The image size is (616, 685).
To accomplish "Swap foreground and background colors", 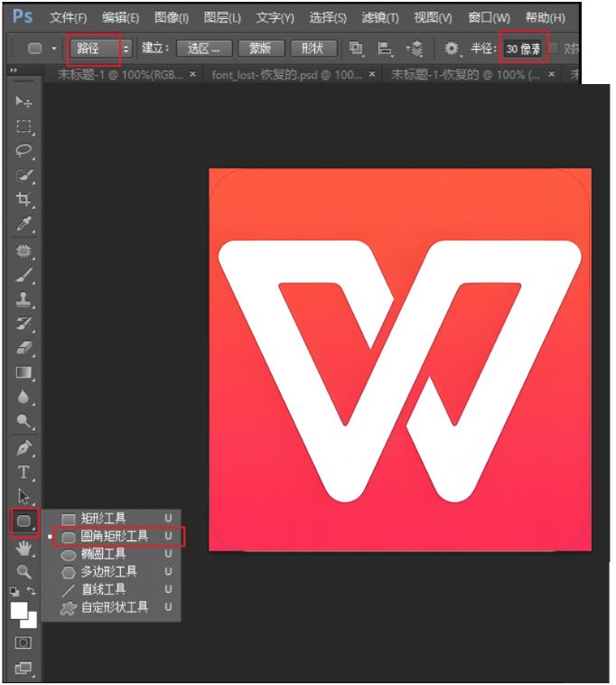I will pos(32,591).
